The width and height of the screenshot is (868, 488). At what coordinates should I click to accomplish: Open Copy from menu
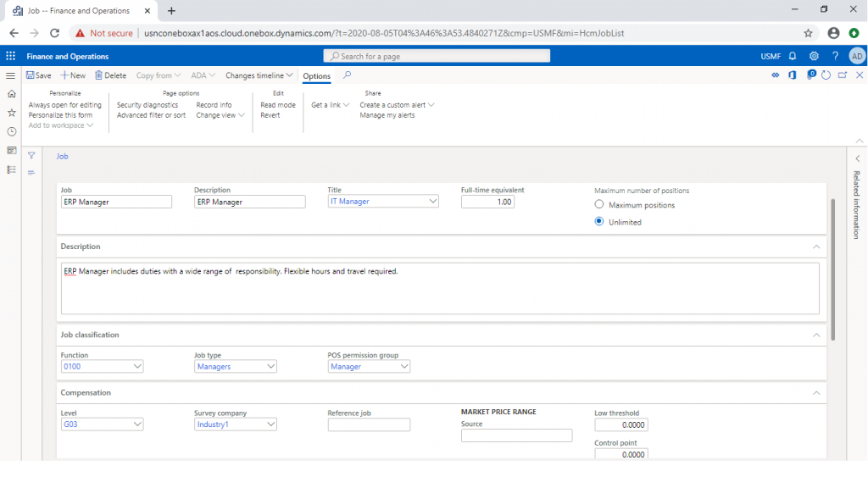(159, 75)
